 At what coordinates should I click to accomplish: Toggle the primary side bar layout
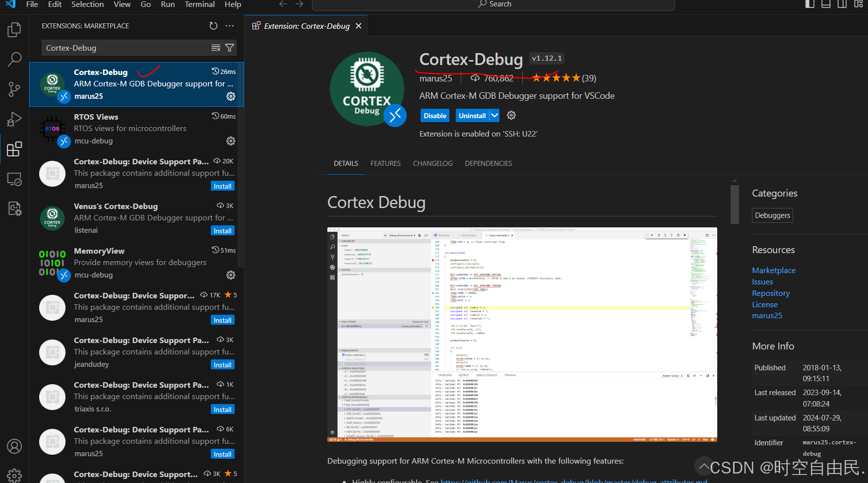[x=810, y=4]
